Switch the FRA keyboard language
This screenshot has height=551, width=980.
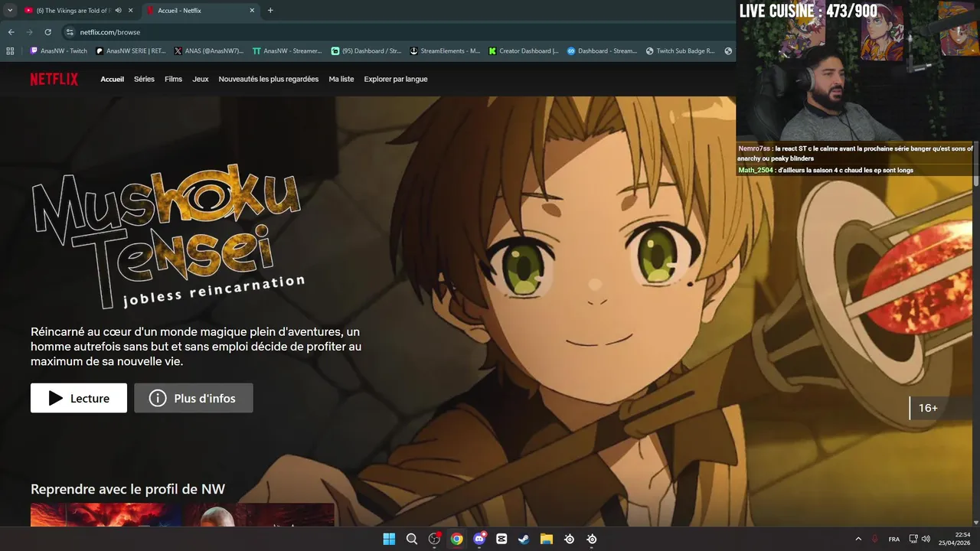point(894,539)
